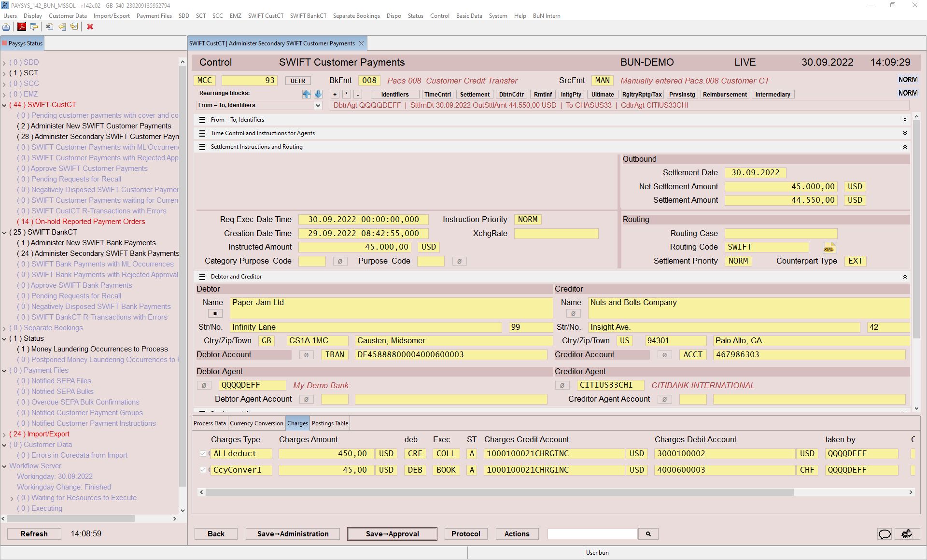Click the Save→Administration button
Screen dimensions: 927x560
(x=293, y=534)
